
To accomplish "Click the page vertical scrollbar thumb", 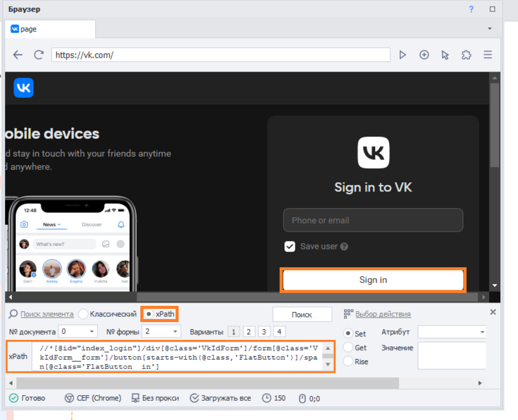I will point(495,125).
